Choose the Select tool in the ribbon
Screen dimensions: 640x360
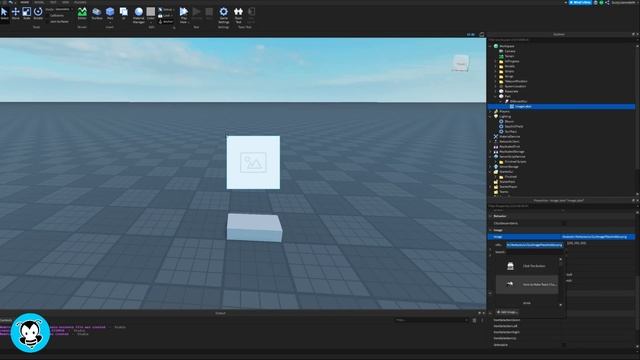[4, 13]
